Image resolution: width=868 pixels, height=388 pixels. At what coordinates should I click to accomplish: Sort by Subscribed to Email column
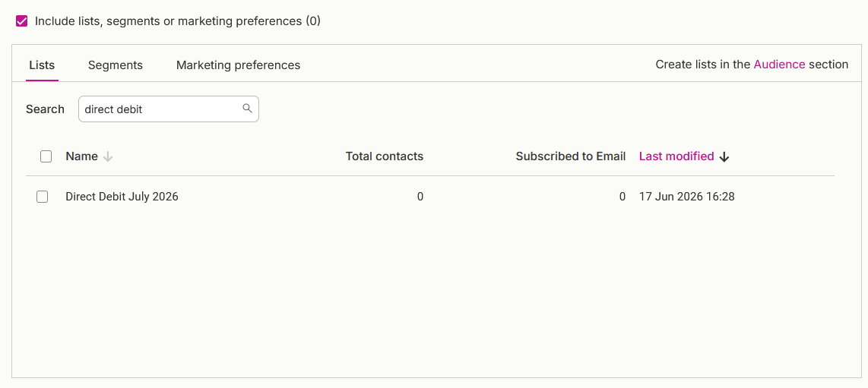click(x=571, y=156)
